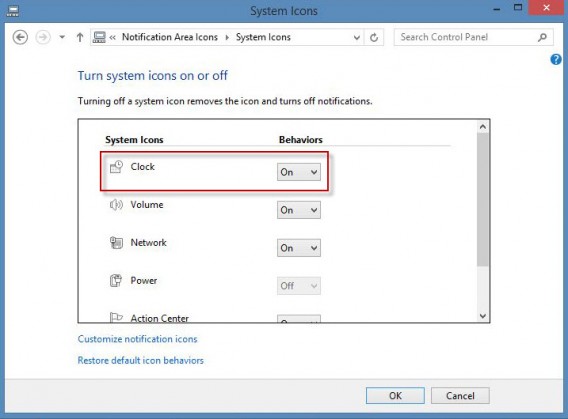Expand the address bar history dropdown
568x419 pixels.
356,37
